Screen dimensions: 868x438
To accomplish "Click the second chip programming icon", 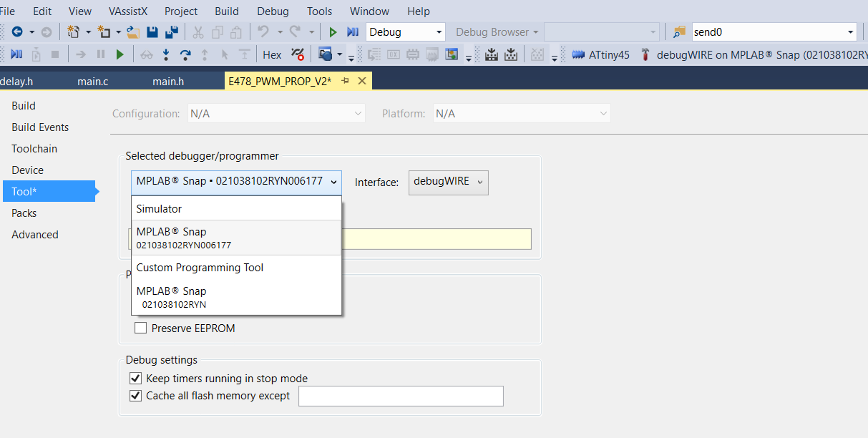I will pos(511,54).
